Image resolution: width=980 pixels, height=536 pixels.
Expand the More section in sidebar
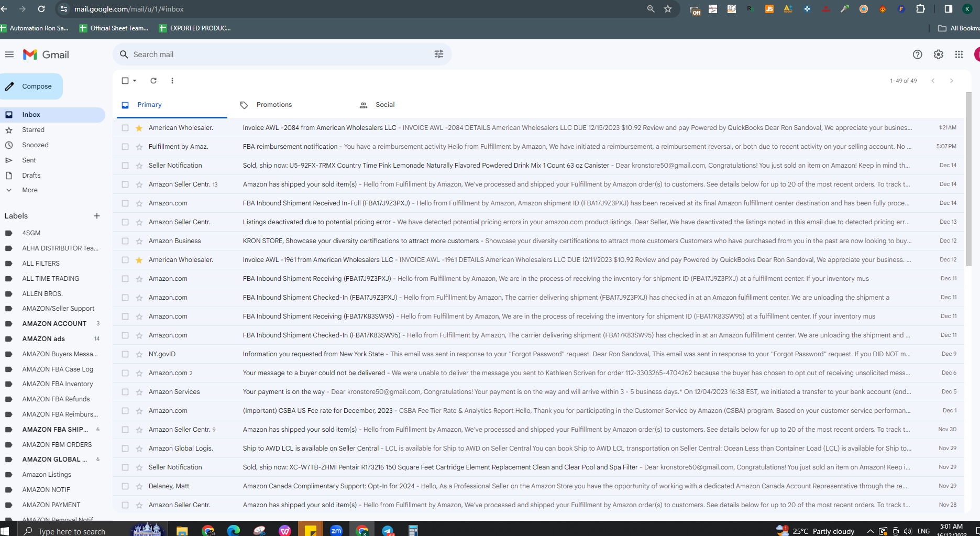click(x=30, y=190)
